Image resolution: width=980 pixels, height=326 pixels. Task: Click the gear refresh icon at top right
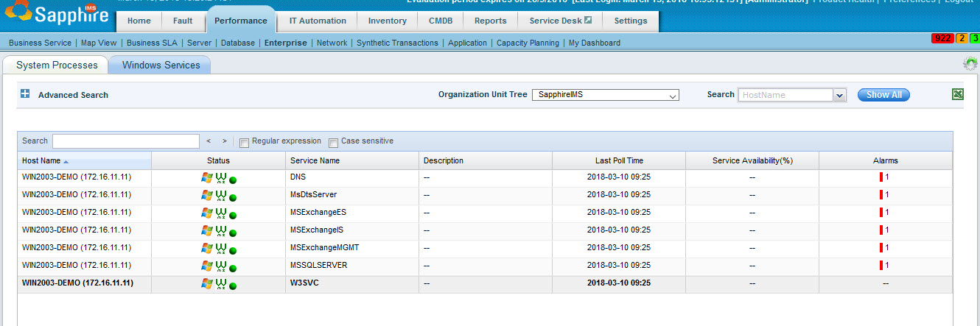971,64
